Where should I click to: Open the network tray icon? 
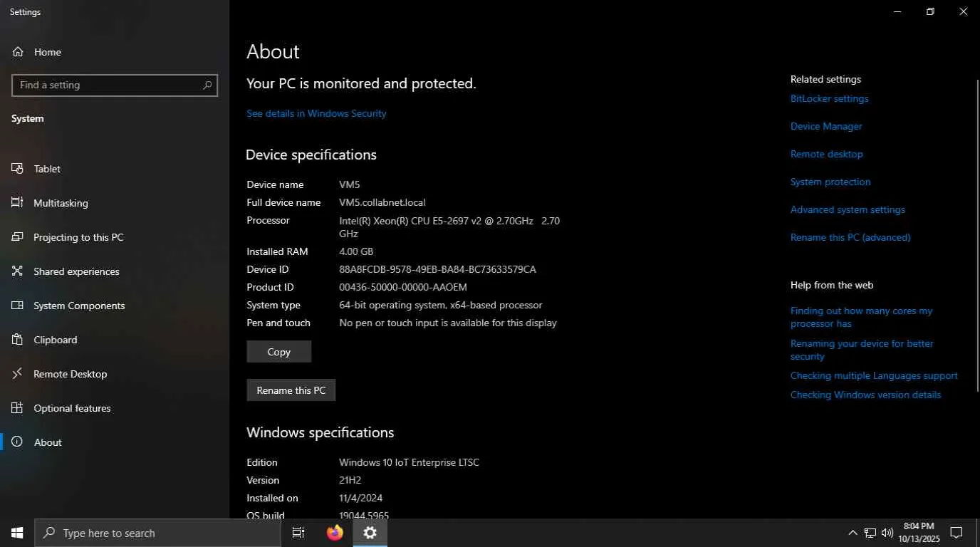click(870, 533)
